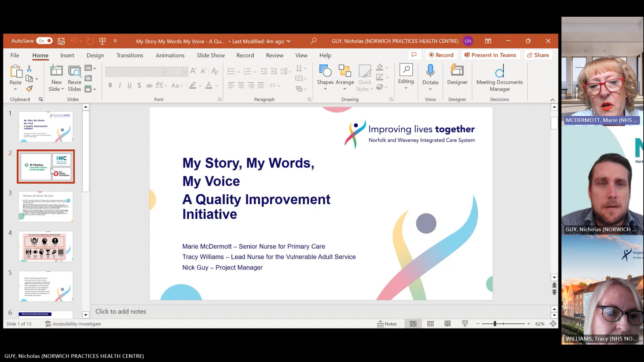Toggle the AutoSave switch off
The image size is (644, 362).
pos(45,41)
